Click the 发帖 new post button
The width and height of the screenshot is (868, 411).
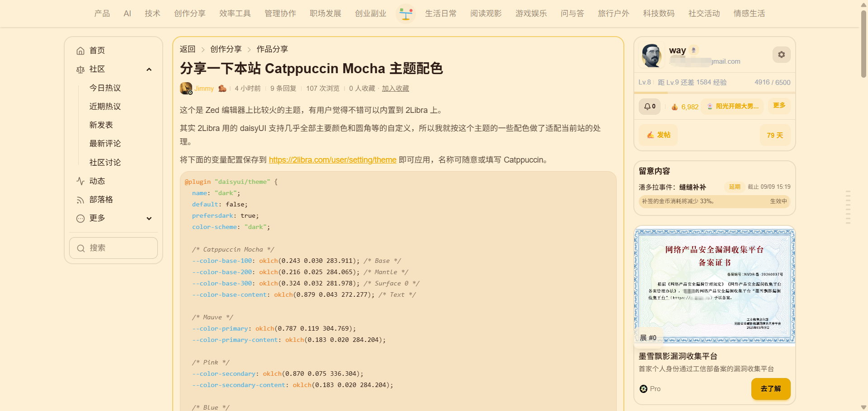(658, 135)
